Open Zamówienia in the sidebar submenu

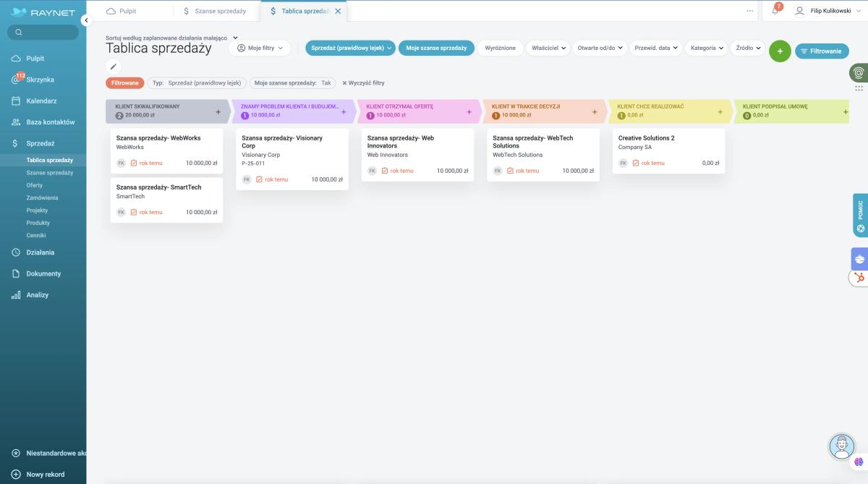[42, 198]
